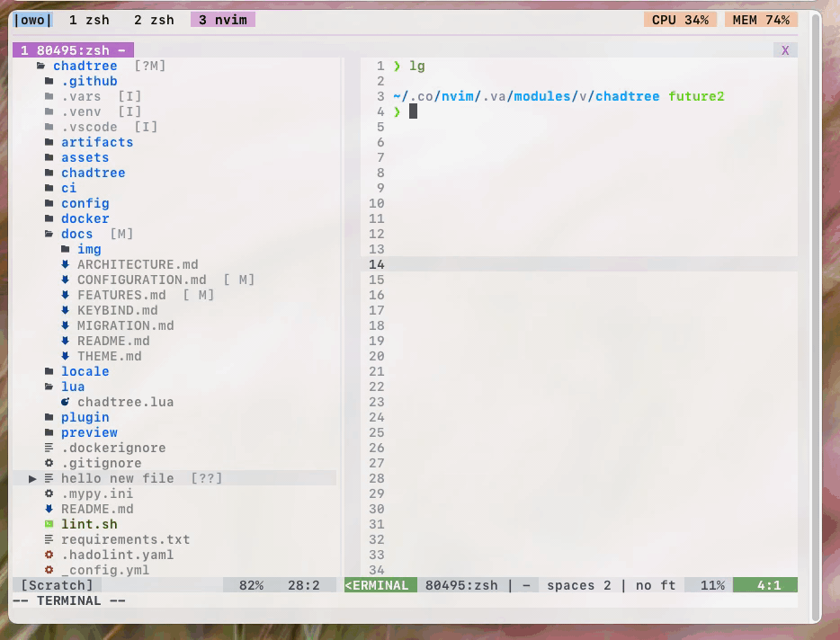Open README.md inside the docs folder
The image size is (840, 640).
(x=113, y=341)
